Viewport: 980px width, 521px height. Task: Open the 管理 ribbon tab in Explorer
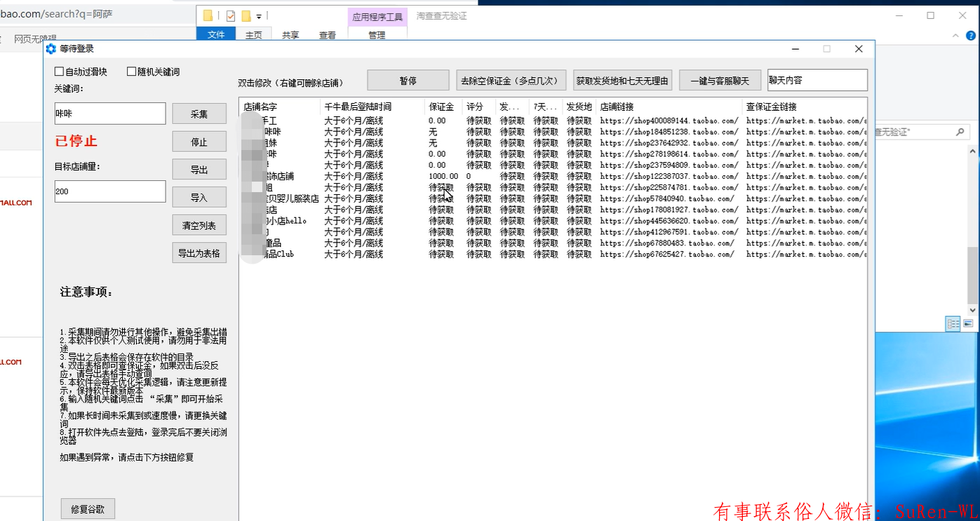pyautogui.click(x=377, y=35)
